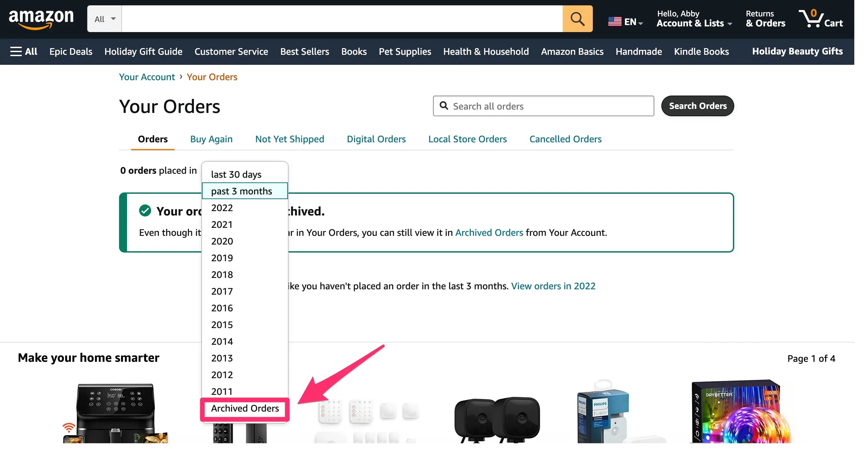This screenshot has height=457, width=868.
Task: Open the COSORI air fryer product image
Action: (x=116, y=413)
